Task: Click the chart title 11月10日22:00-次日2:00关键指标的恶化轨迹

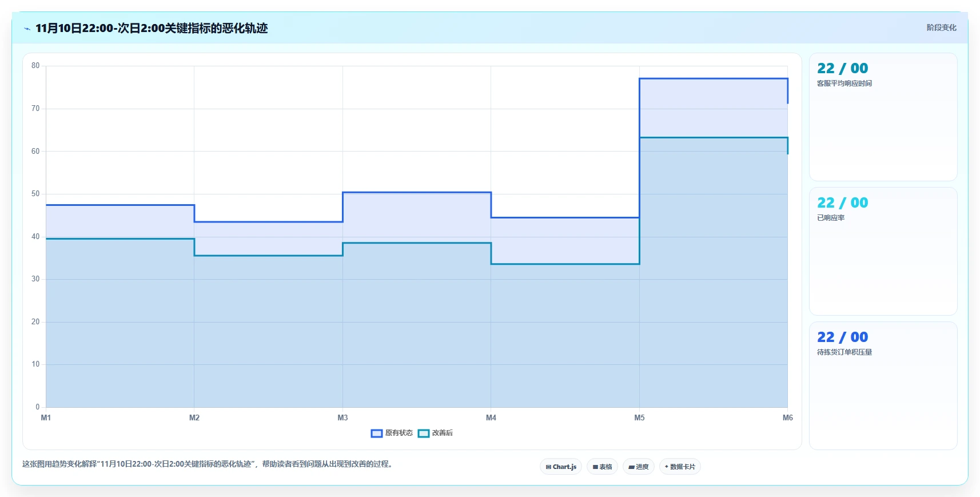Action: 152,28
